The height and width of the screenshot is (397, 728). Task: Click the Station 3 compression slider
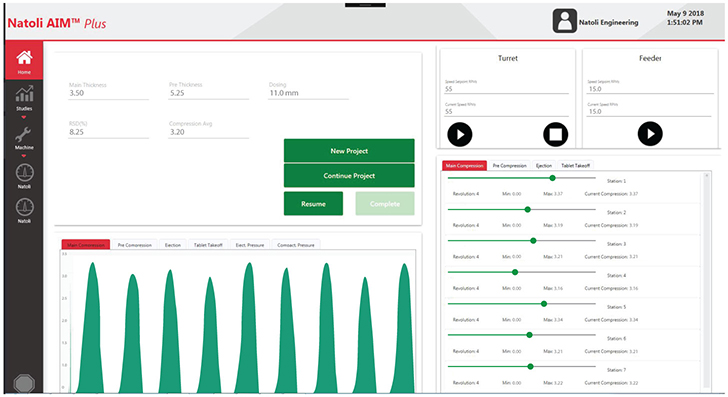521,241
